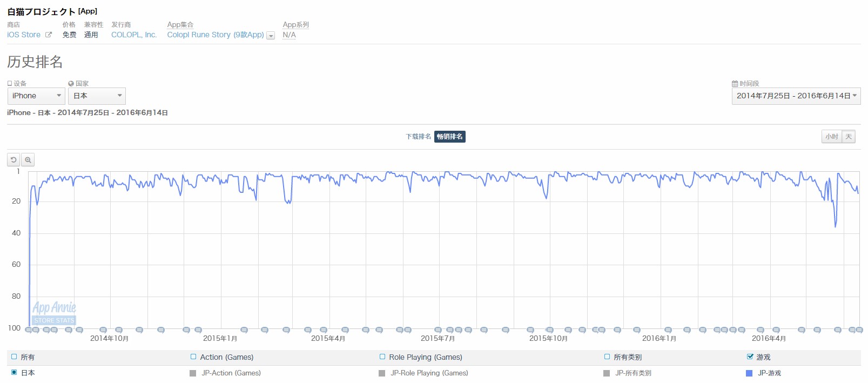Screen dimensions: 868x383
Task: Click the JP-Action (Games) legend label
Action: click(231, 373)
